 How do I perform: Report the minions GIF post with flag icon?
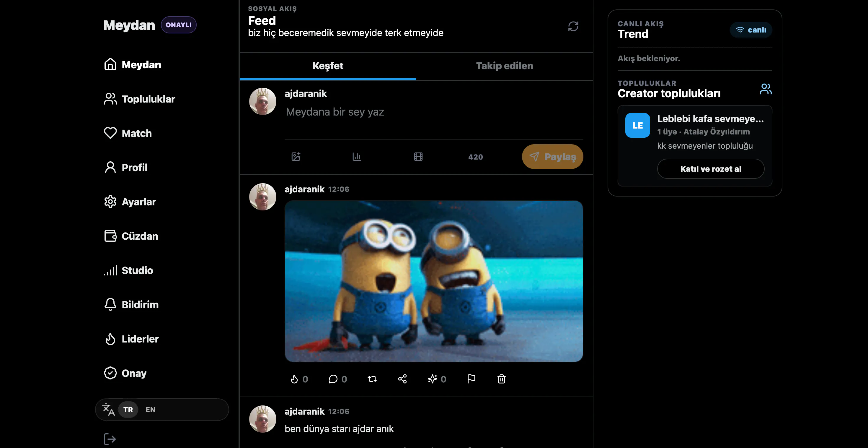471,379
